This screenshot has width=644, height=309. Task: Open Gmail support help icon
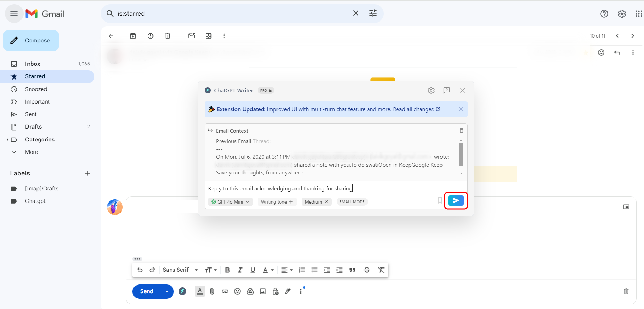[604, 14]
